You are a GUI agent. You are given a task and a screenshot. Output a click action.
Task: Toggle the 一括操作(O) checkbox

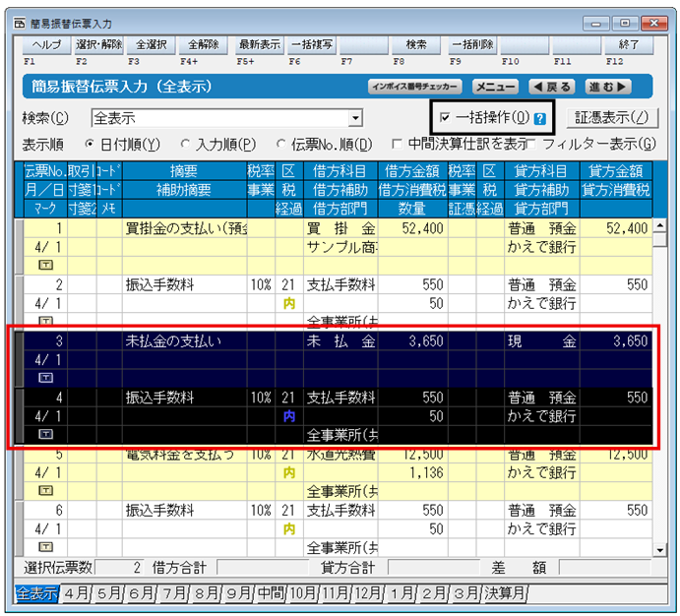(445, 117)
